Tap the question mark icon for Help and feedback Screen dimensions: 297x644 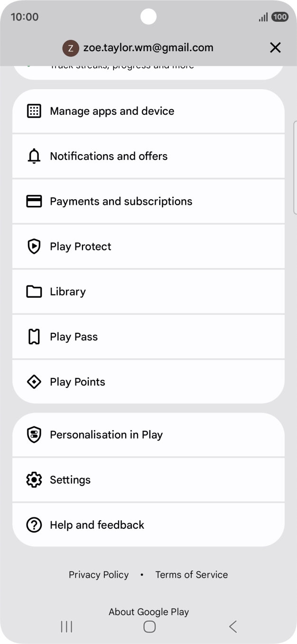tap(34, 524)
